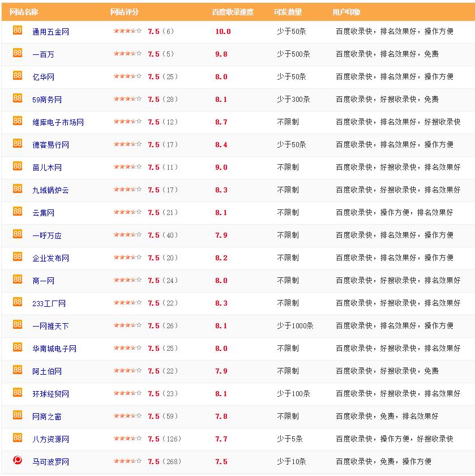Click the star rating for 八方资源网

[127, 439]
